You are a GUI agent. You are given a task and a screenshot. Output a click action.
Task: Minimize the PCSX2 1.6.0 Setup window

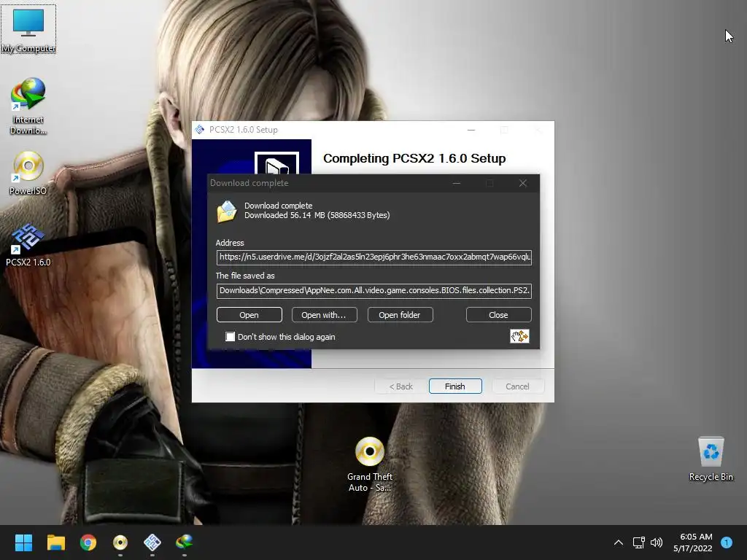click(x=471, y=130)
